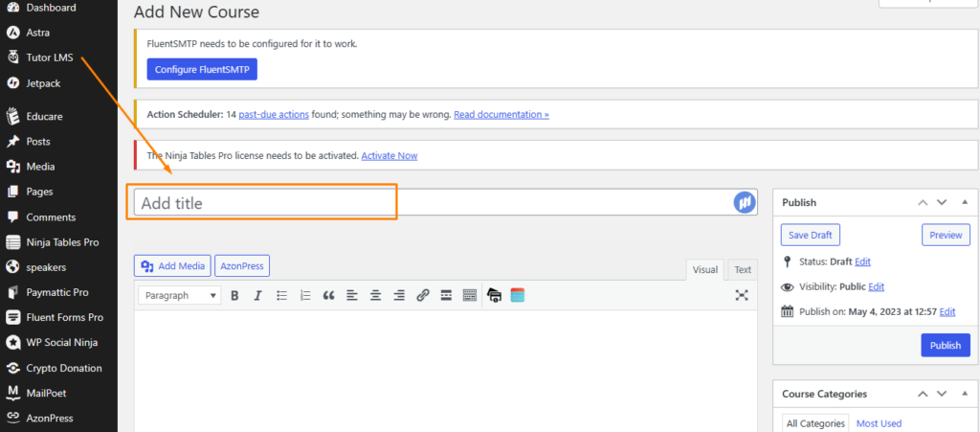Click the colorful table toolbar icon

coord(518,296)
